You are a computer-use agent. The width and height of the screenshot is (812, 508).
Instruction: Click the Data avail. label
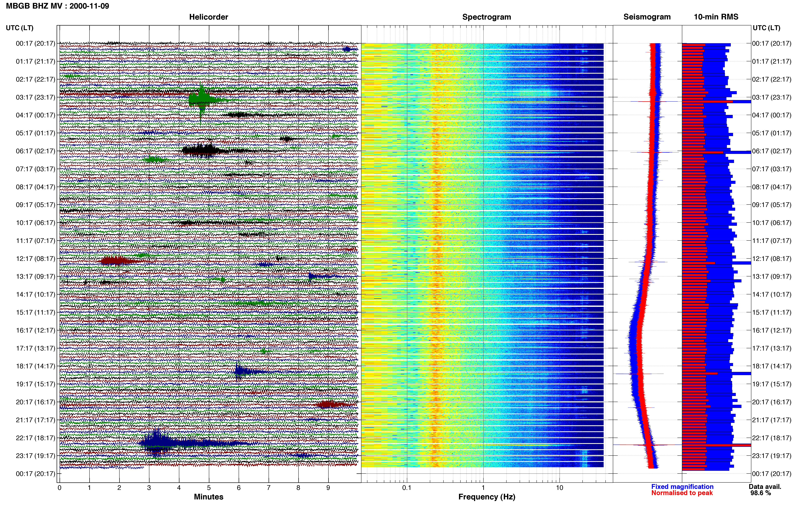pos(765,486)
